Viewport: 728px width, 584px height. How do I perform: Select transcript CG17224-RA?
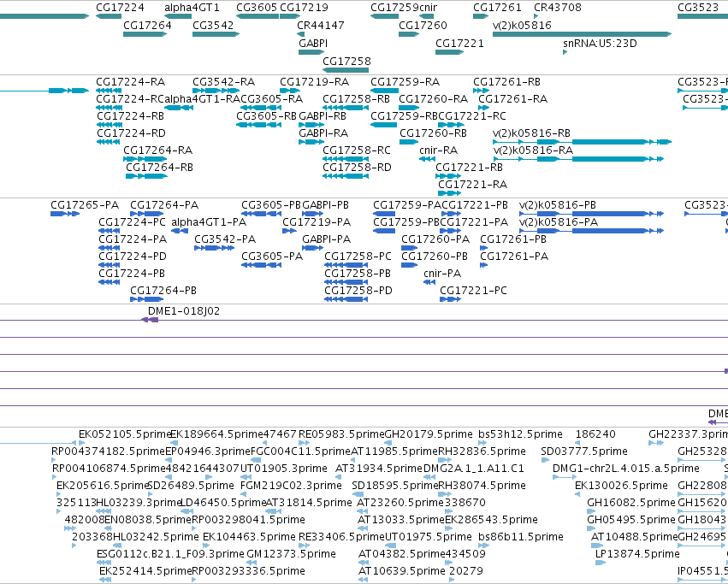[109, 91]
